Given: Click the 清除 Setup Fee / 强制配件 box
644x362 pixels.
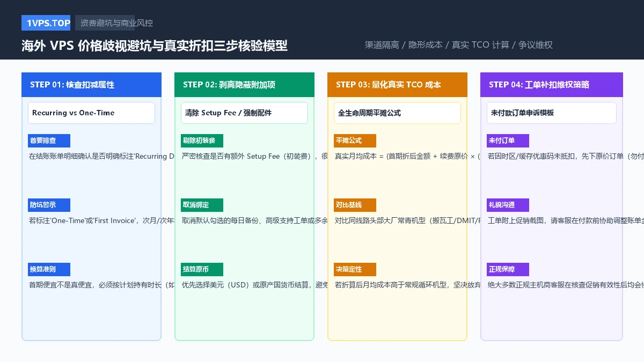Looking at the screenshot, I should 244,113.
